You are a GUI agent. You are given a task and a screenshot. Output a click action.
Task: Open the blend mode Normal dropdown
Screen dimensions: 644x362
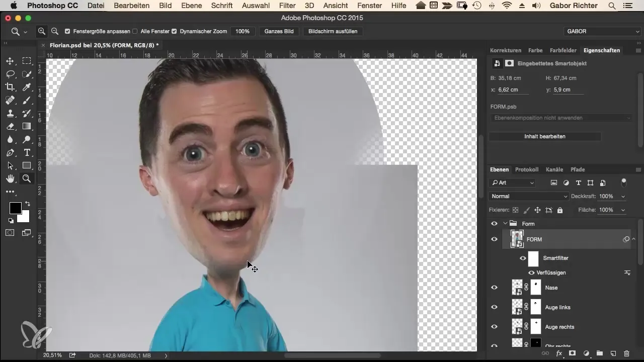[x=528, y=196]
